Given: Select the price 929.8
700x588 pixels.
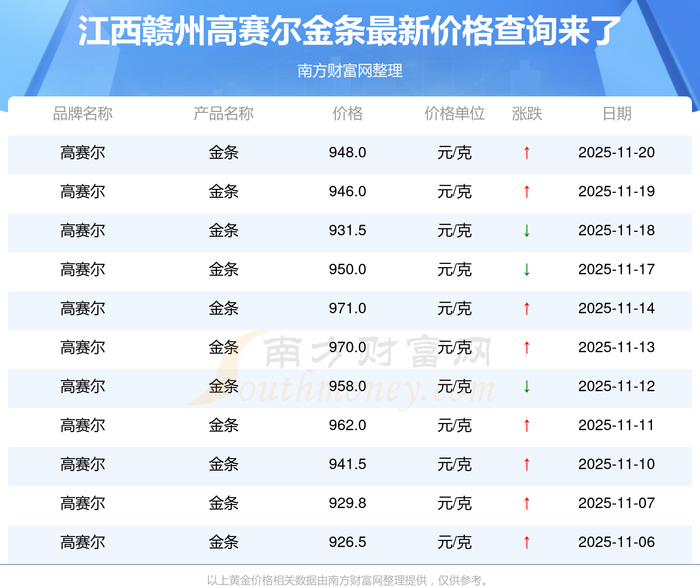Looking at the screenshot, I should (x=347, y=503).
